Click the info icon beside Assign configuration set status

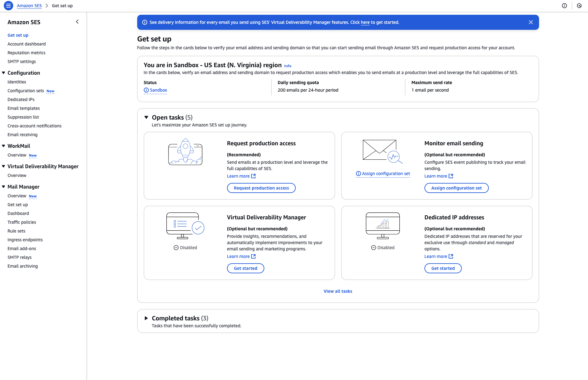point(359,174)
